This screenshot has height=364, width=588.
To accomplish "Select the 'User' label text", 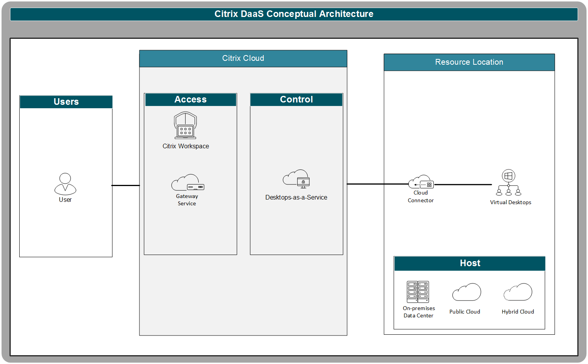I will coord(65,200).
